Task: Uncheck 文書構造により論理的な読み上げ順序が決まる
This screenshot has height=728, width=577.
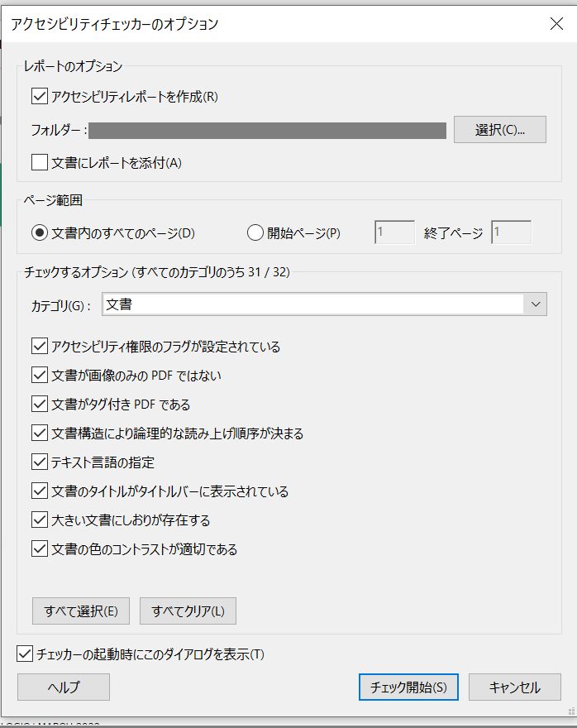Action: (x=40, y=433)
